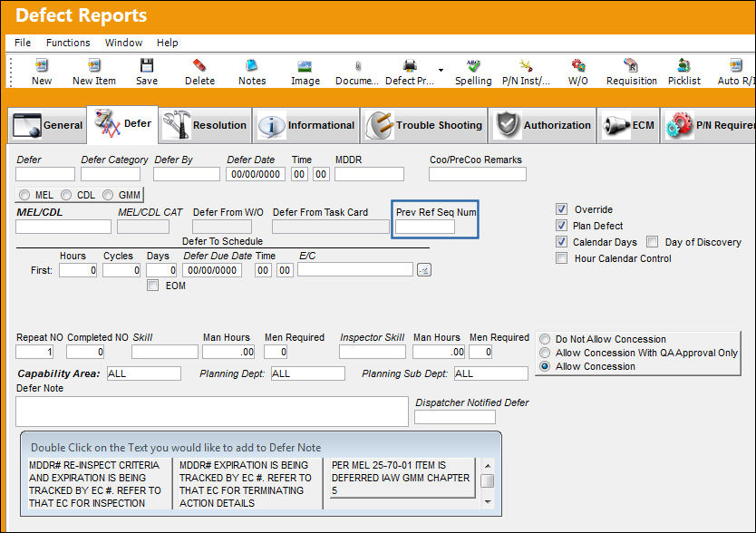
Task: Enable the Day of Discovery checkbox
Action: (x=653, y=242)
